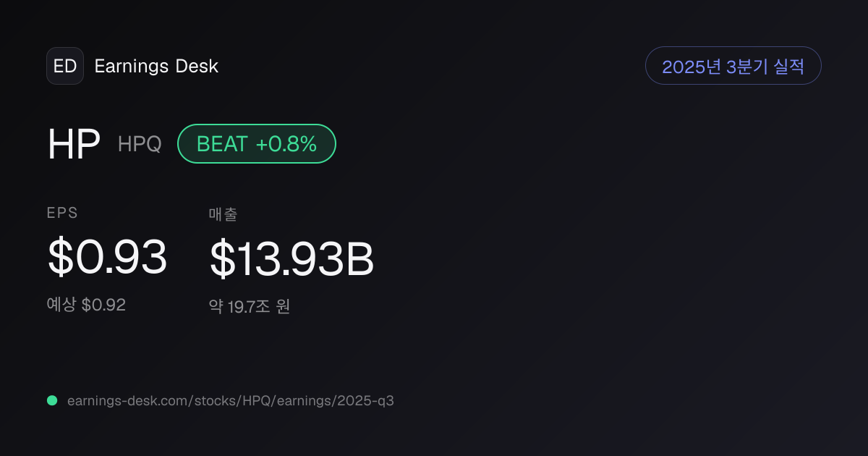The width and height of the screenshot is (868, 456).
Task: Click the HP company name heading
Action: [x=74, y=144]
